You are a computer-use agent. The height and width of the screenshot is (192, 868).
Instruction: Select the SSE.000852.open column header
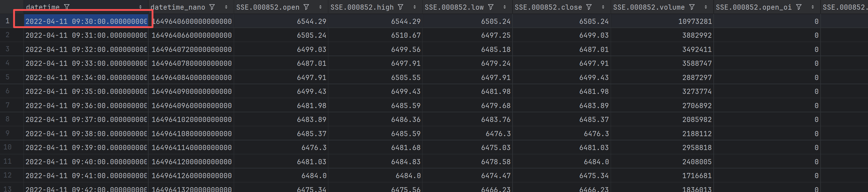click(x=268, y=7)
